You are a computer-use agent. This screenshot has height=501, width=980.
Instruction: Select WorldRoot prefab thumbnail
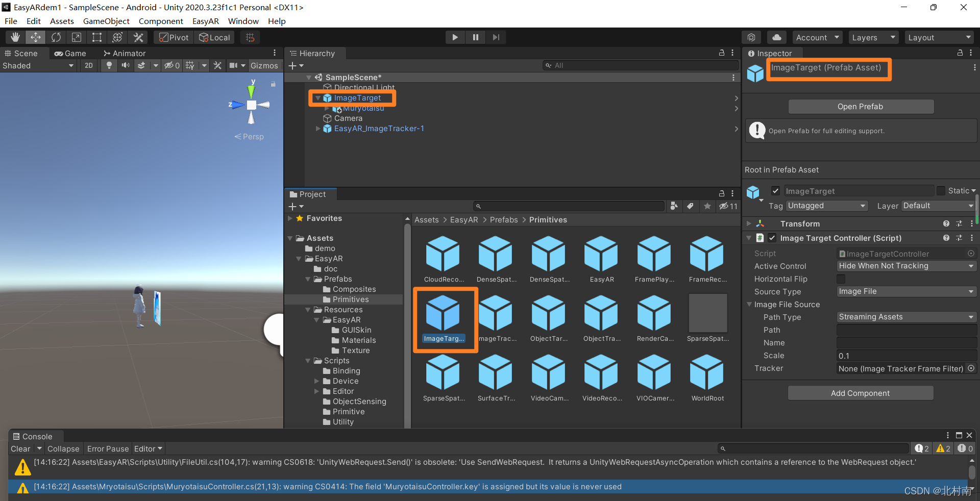[707, 378]
